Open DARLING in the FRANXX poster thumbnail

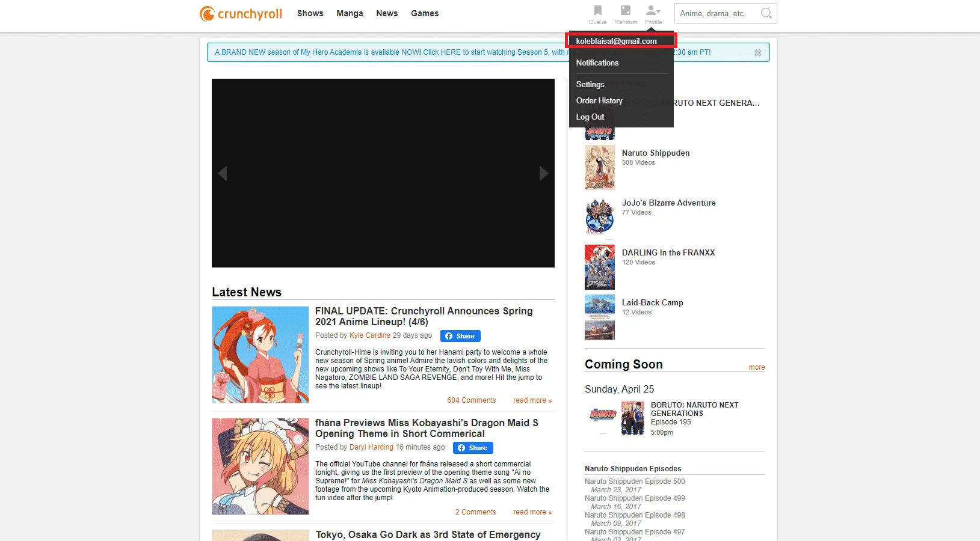click(600, 267)
